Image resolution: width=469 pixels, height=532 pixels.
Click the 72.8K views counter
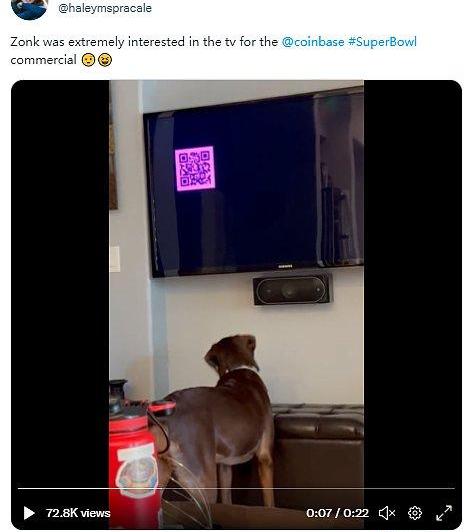coord(78,513)
